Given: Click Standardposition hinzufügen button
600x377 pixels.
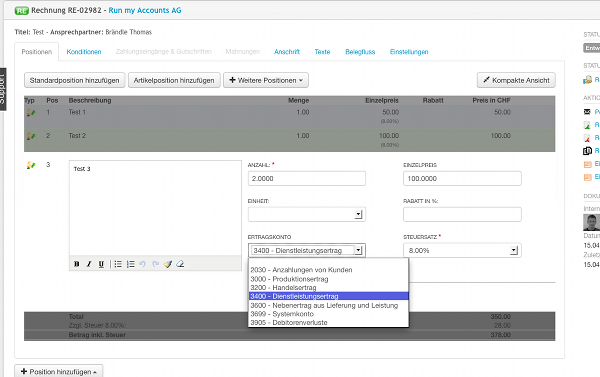Looking at the screenshot, I should 75,80.
